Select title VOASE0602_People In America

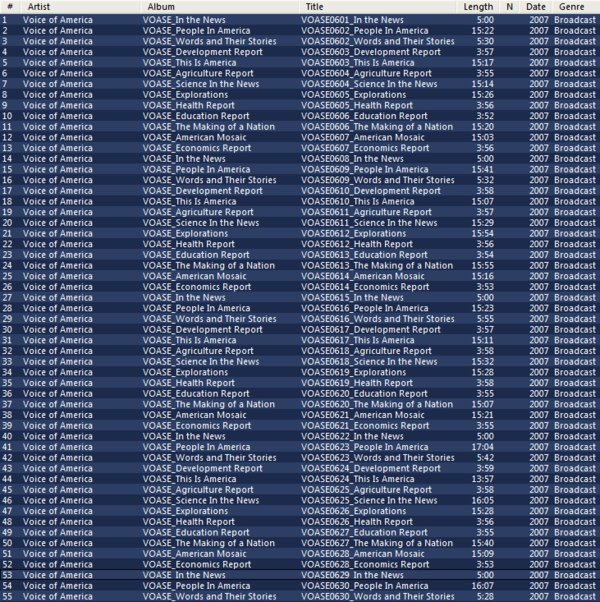(x=365, y=31)
